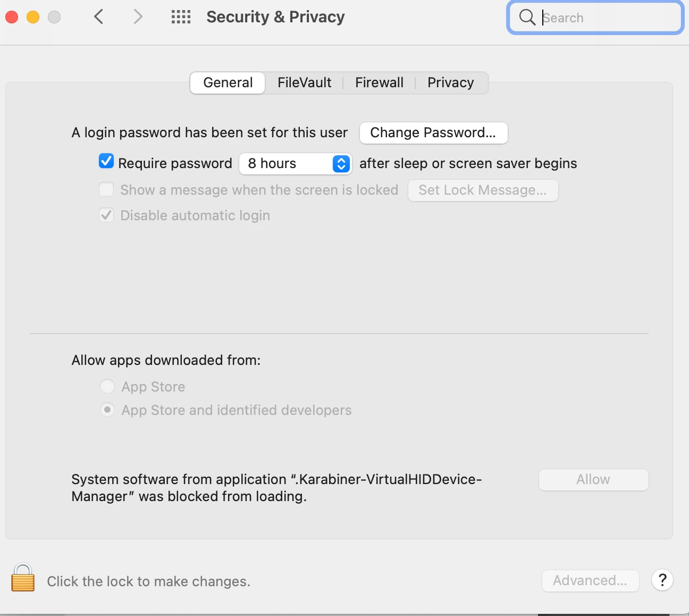Close window with the red button
689x616 pixels.
[x=12, y=17]
